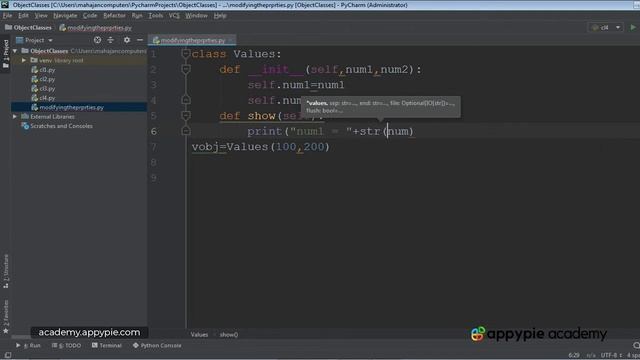
Task: Open the Run menu
Action: click(137, 16)
